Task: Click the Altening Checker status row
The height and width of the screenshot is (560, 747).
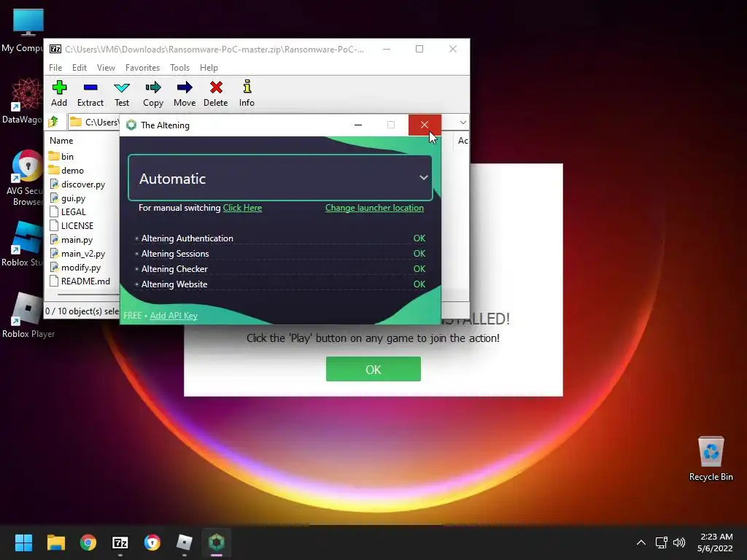Action: pos(280,268)
